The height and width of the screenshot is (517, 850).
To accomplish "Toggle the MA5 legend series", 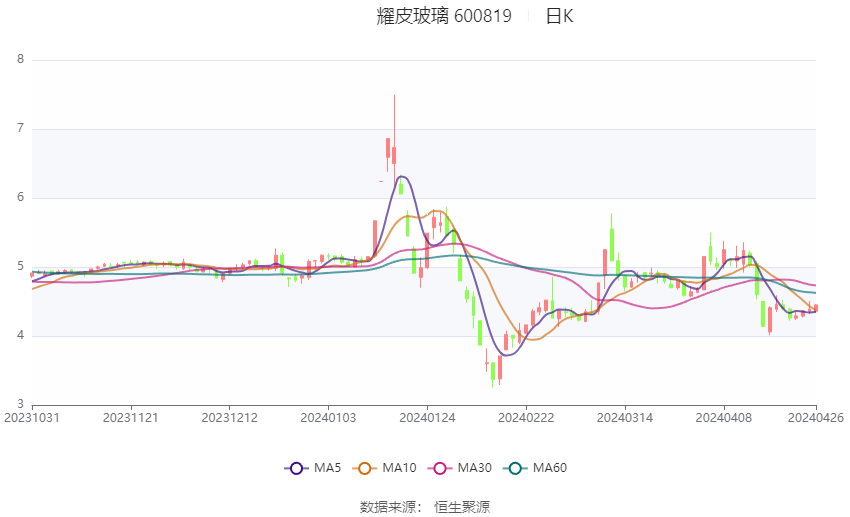I will pos(313,468).
